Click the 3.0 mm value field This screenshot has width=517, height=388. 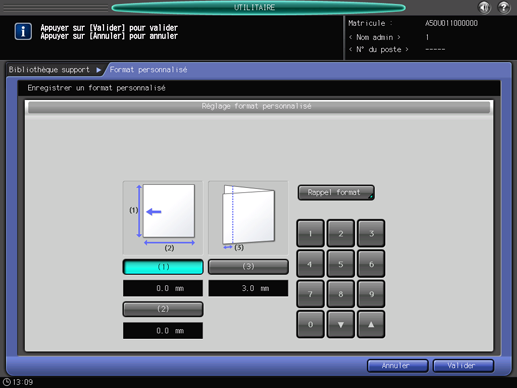point(248,288)
